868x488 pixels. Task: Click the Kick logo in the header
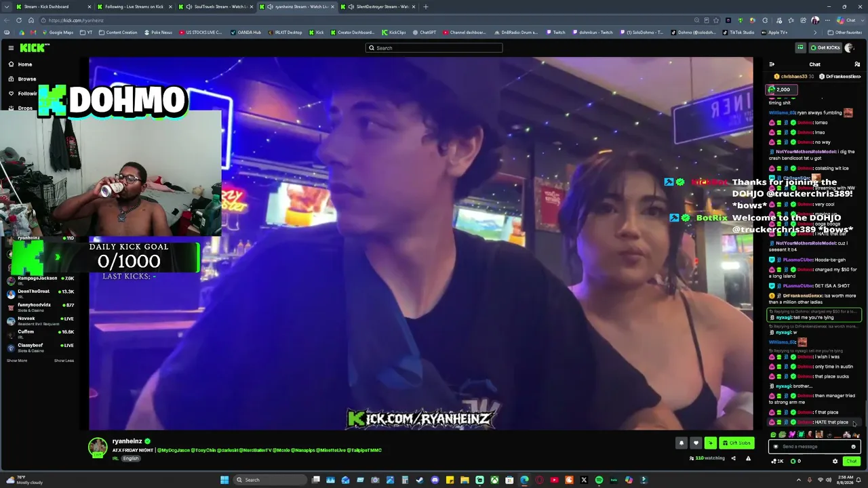(34, 47)
